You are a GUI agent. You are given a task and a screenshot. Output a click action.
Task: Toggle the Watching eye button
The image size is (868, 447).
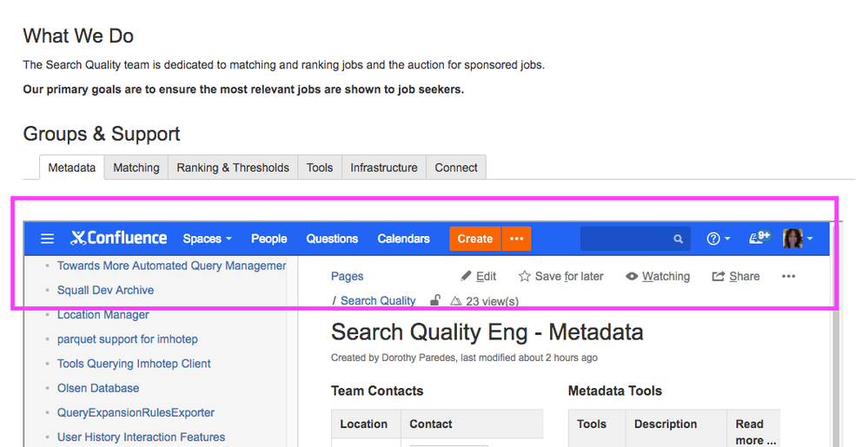[x=658, y=276]
